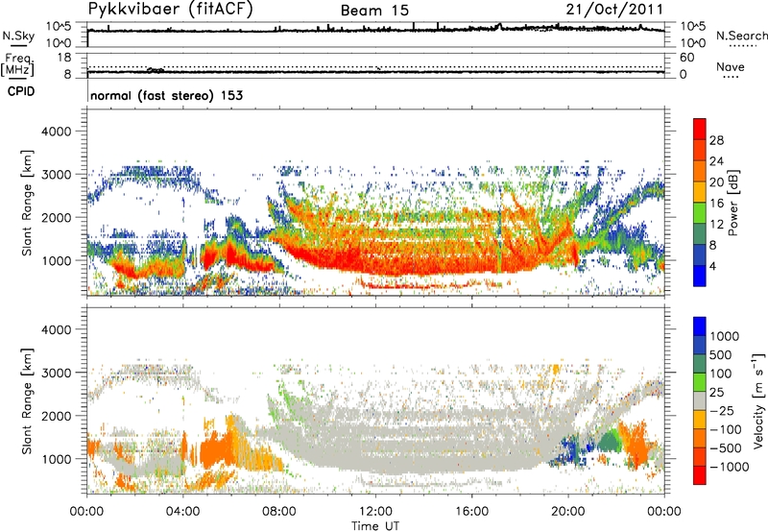Click the Nave legend label

pos(730,66)
